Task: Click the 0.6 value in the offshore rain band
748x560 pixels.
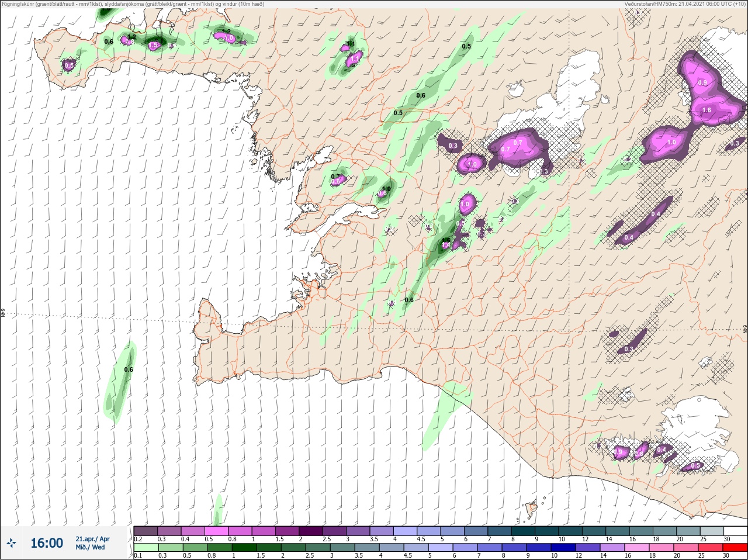Action: 129,369
